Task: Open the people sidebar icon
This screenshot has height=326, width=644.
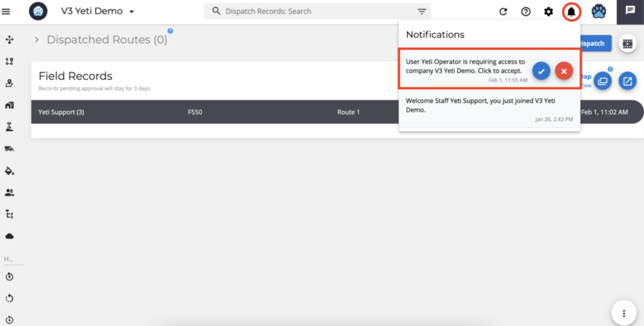Action: tap(9, 192)
